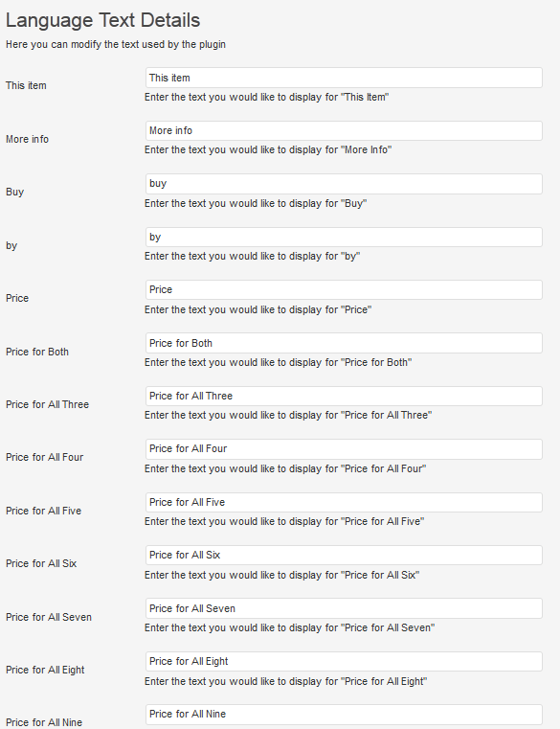Click the "Price for Both" input field
560x729 pixels.
344,343
